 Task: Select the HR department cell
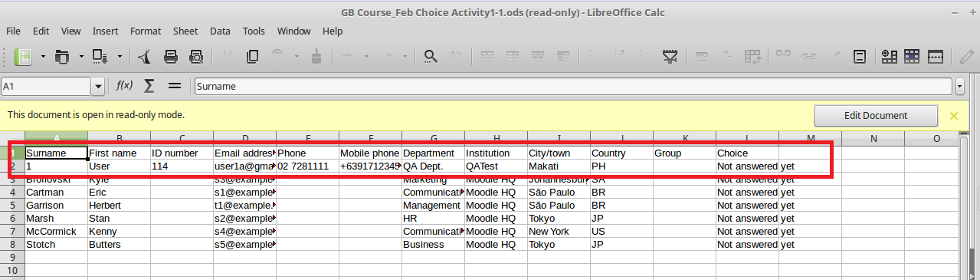pos(433,219)
